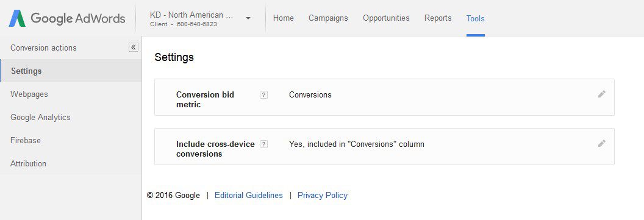This screenshot has height=220, width=644.
Task: Open the Reports tab
Action: [x=438, y=18]
